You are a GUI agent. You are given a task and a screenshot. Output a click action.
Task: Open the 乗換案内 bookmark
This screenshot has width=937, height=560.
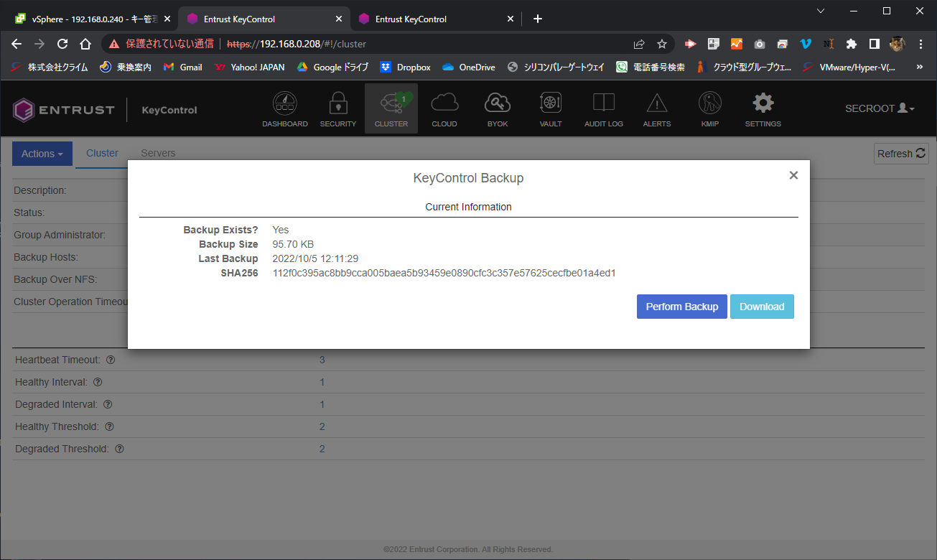tap(126, 67)
